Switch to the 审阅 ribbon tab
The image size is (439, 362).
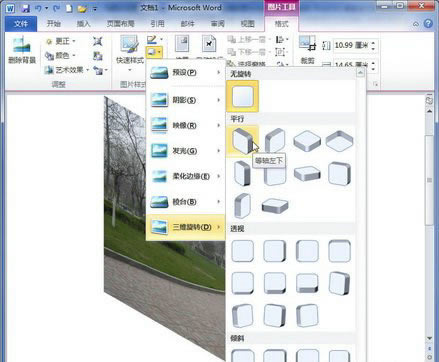coord(218,24)
